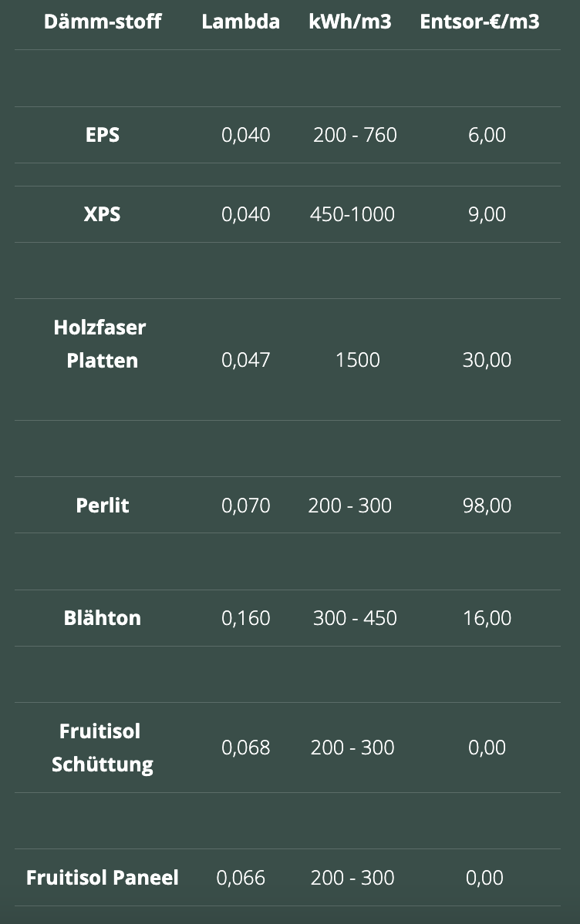Click Fruitisol Paneel lambda value 0,066
The height and width of the screenshot is (924, 580).
click(x=241, y=878)
